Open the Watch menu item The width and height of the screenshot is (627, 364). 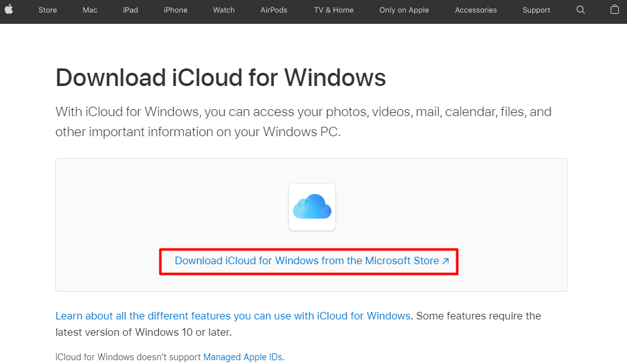point(224,10)
